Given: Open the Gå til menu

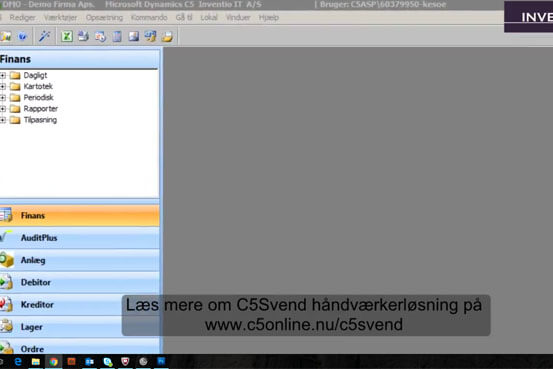Looking at the screenshot, I should tap(184, 17).
